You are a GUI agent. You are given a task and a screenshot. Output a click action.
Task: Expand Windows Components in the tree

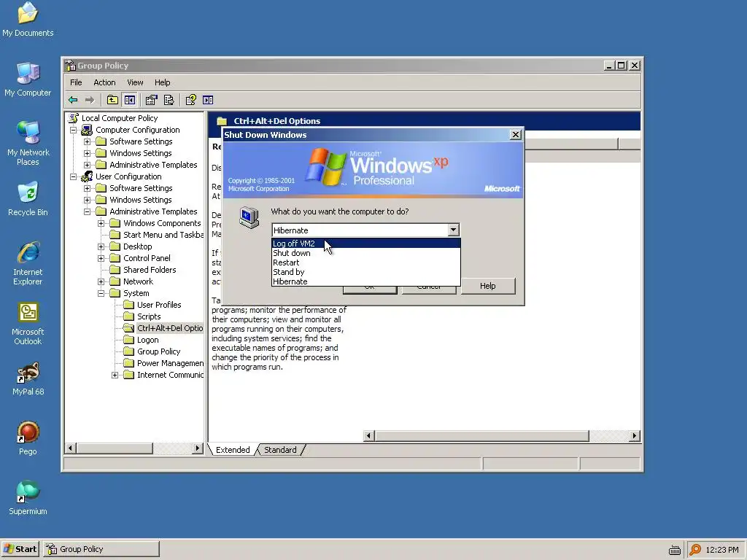point(101,223)
